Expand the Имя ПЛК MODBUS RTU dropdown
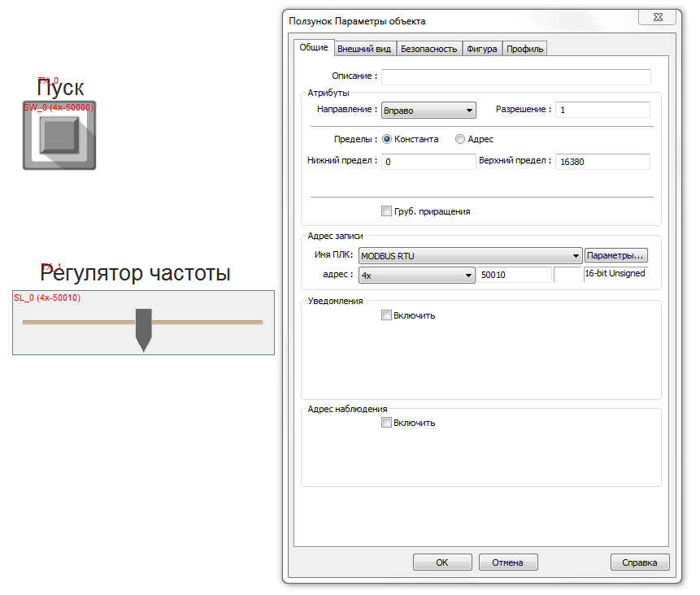The image size is (700, 595). [x=471, y=255]
